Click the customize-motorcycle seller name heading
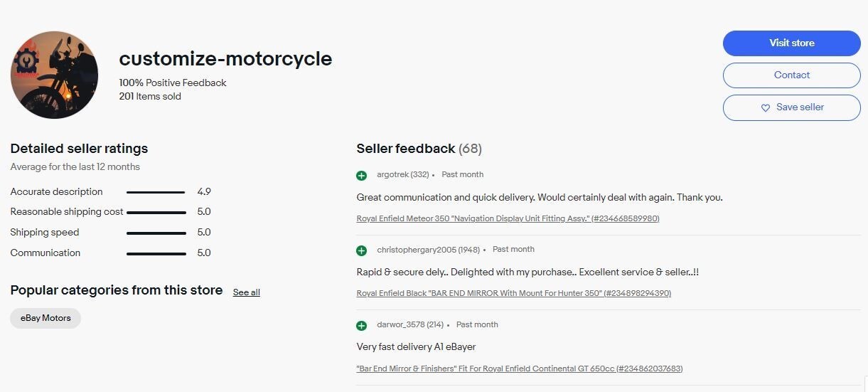868x392 pixels. [x=225, y=59]
